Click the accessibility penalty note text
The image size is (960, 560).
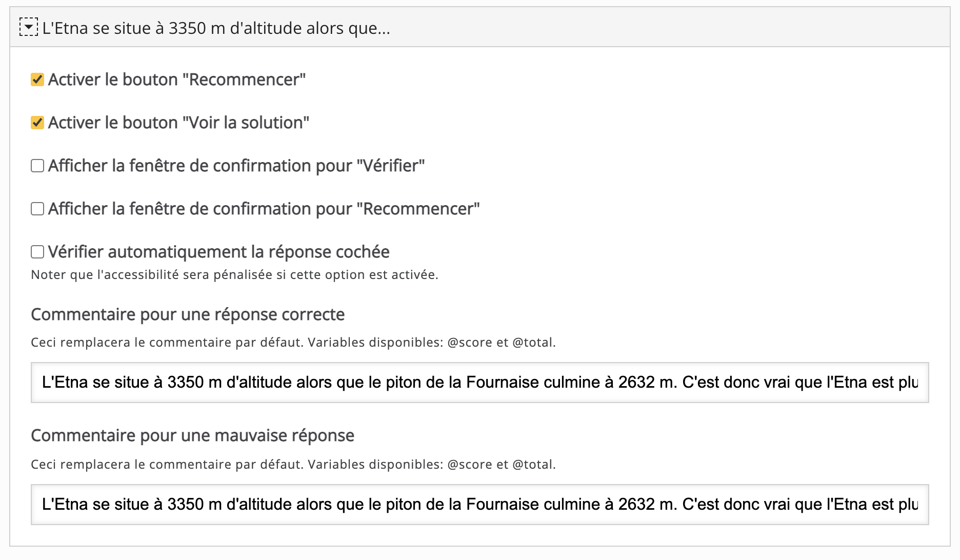click(234, 275)
